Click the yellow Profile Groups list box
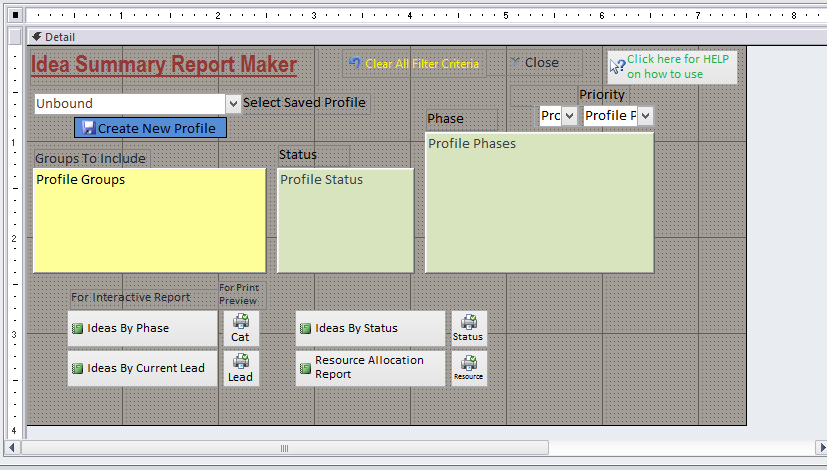The image size is (827, 470). pos(149,220)
